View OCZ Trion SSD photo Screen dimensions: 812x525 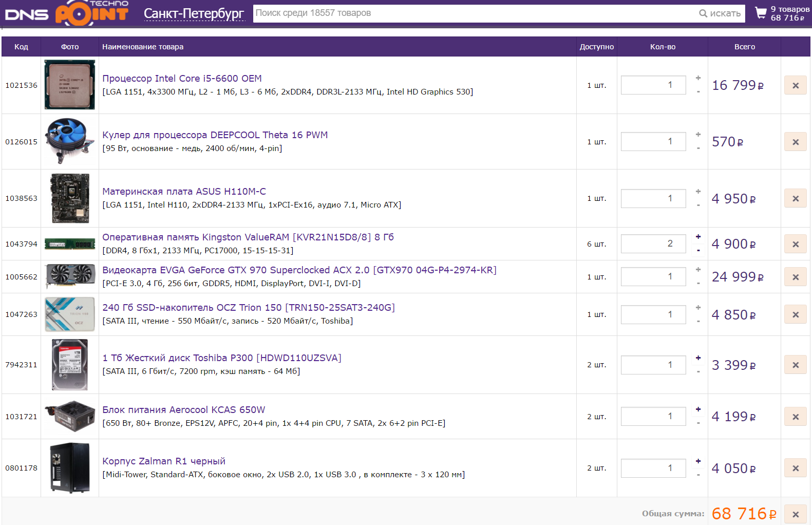coord(70,314)
